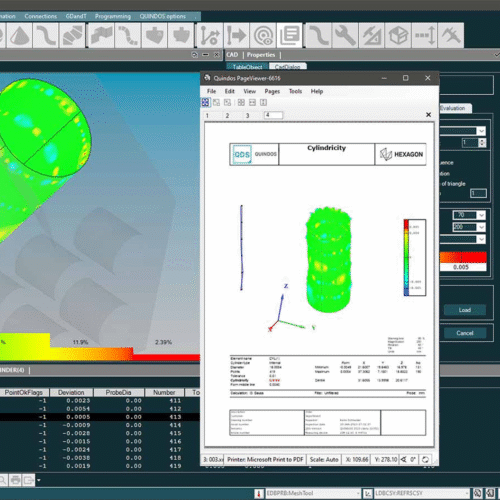Open the Help menu in PageViewer
The height and width of the screenshot is (500, 500).
(x=317, y=91)
